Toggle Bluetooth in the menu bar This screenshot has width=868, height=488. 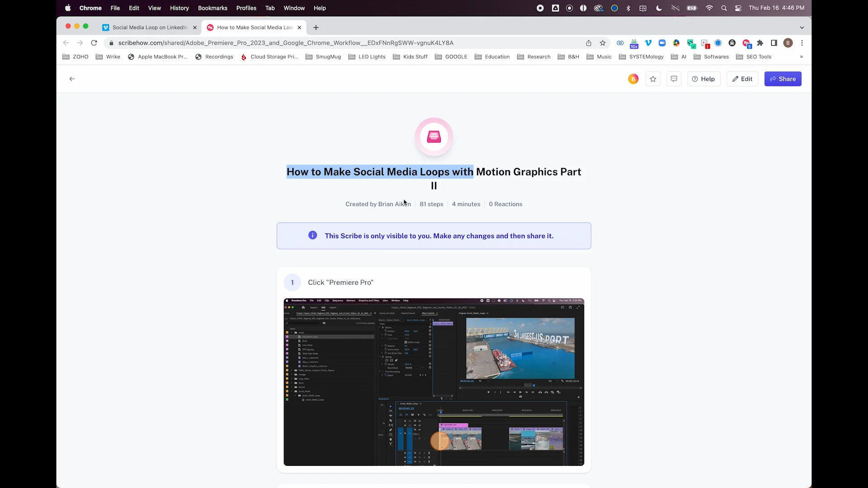tap(628, 8)
